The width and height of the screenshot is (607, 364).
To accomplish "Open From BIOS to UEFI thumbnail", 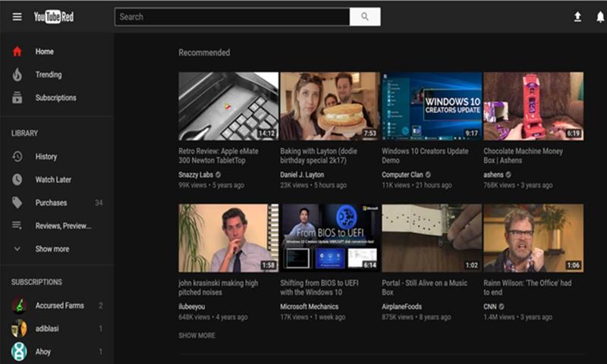I will [x=330, y=238].
